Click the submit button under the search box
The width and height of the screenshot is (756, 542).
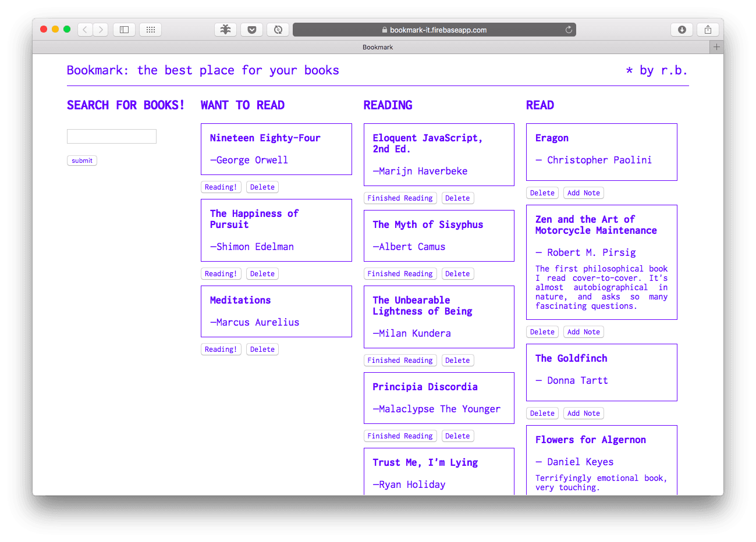(x=82, y=161)
